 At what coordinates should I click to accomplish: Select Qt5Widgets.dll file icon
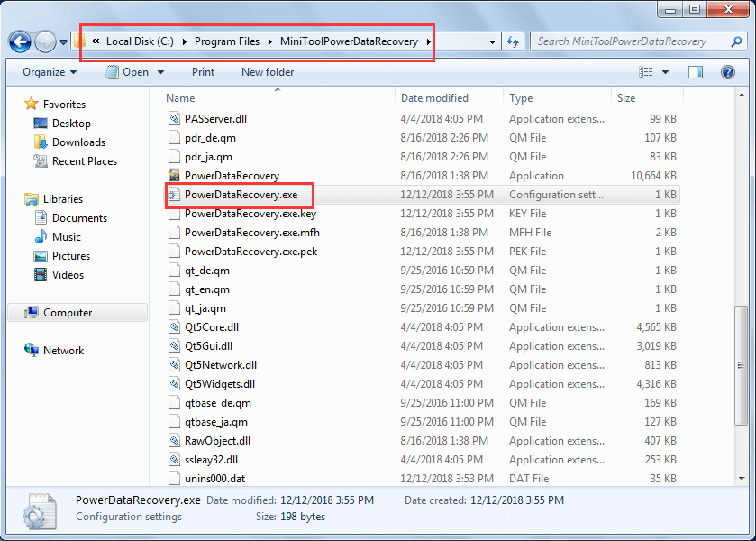point(174,384)
